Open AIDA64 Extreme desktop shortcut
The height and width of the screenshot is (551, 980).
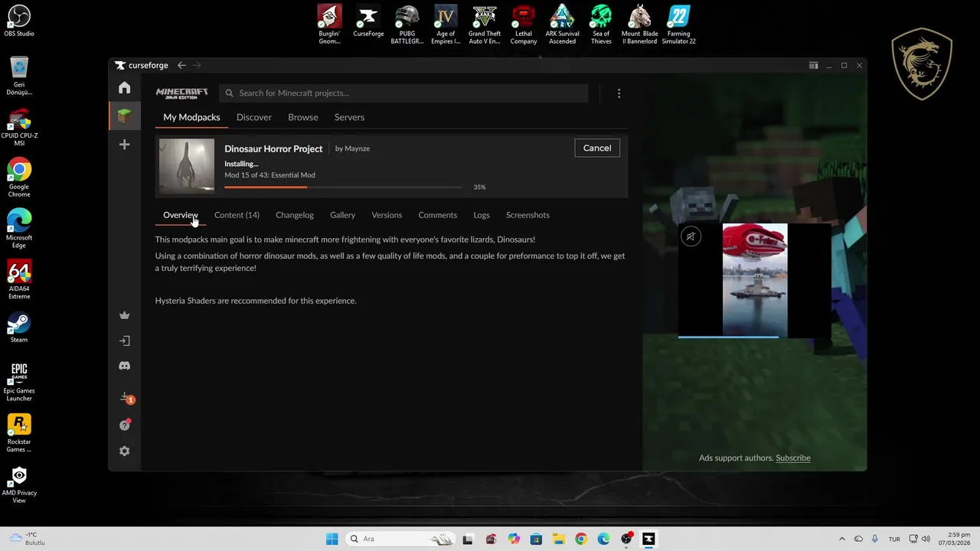19,280
